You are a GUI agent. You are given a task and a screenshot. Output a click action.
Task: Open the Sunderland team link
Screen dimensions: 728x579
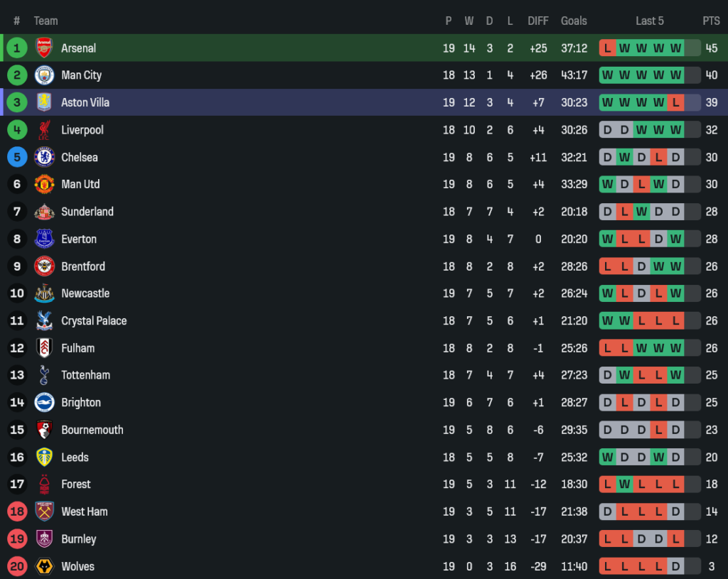87,212
